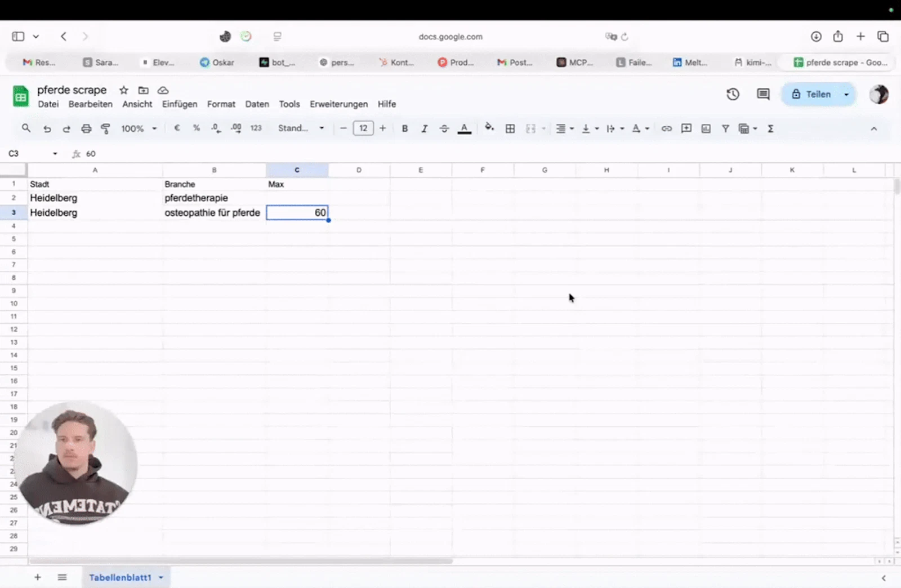Screen dimensions: 901x588
Task: Open the Hilfe menu
Action: pyautogui.click(x=387, y=104)
